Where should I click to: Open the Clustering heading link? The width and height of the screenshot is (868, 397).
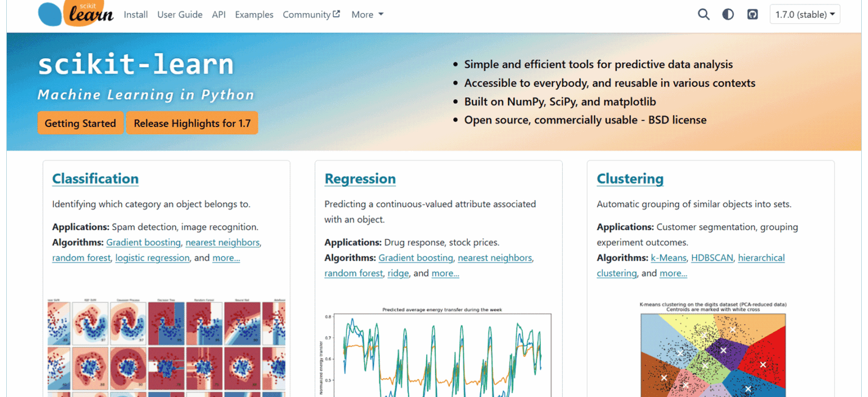coord(630,178)
